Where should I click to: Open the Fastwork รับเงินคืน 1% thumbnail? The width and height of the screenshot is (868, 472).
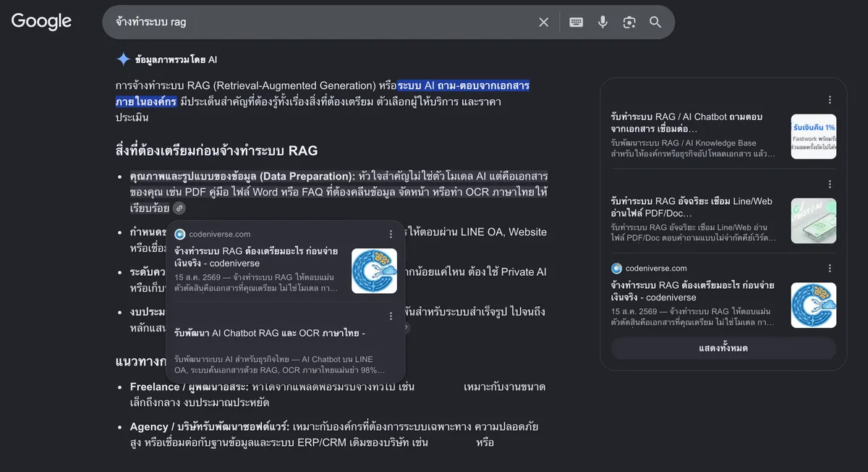pos(814,137)
